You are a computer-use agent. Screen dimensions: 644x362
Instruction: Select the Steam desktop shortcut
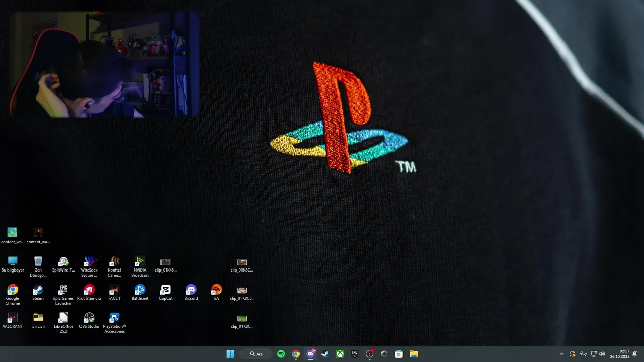point(38,293)
